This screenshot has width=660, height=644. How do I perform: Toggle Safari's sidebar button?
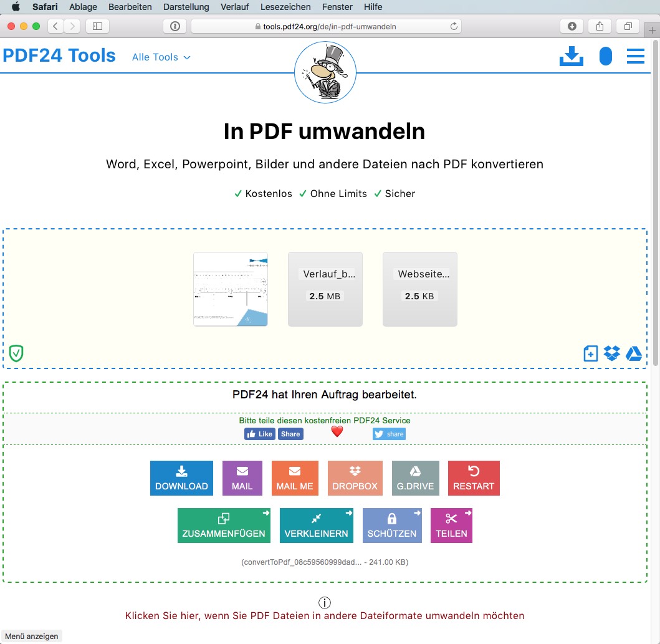click(97, 26)
